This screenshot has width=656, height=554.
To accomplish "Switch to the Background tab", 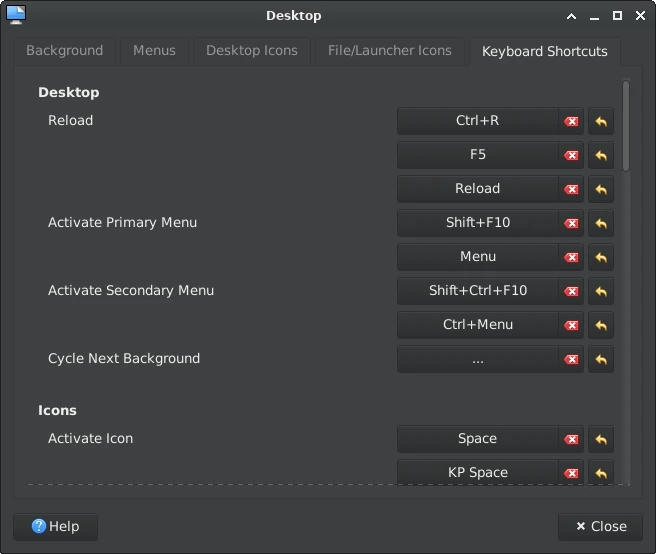I will point(64,51).
